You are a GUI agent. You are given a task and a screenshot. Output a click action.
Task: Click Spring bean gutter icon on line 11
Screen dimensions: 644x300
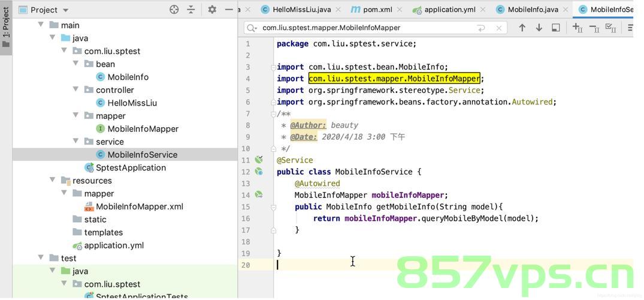coord(258,160)
